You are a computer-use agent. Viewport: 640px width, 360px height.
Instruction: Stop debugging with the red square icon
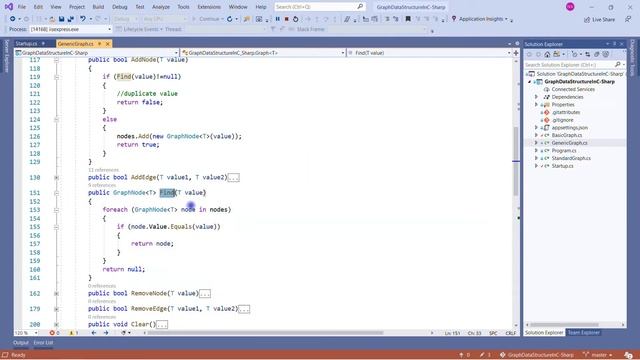287,19
